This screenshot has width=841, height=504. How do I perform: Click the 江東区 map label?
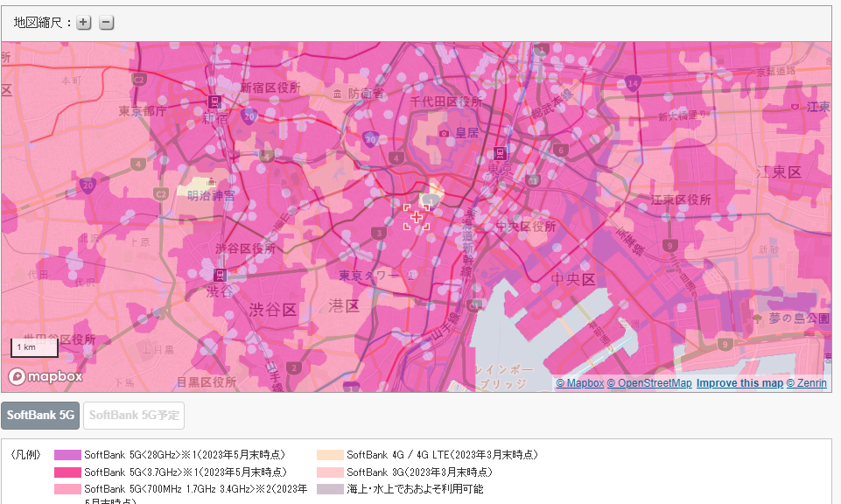click(x=779, y=172)
